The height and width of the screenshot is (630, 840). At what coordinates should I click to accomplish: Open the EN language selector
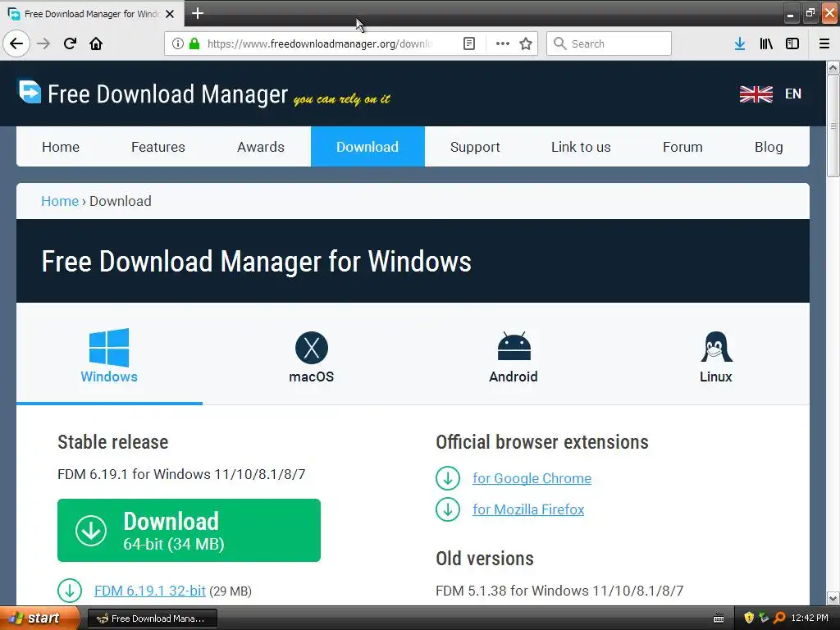point(793,94)
